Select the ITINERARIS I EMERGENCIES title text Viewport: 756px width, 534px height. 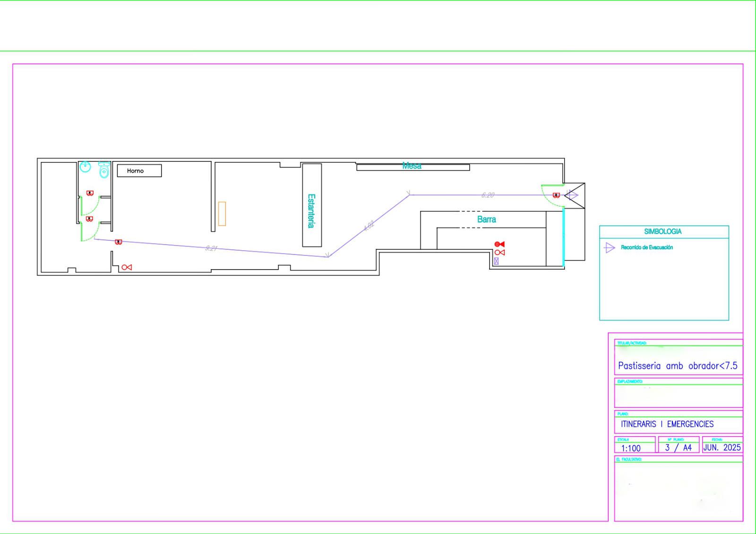[x=667, y=424]
